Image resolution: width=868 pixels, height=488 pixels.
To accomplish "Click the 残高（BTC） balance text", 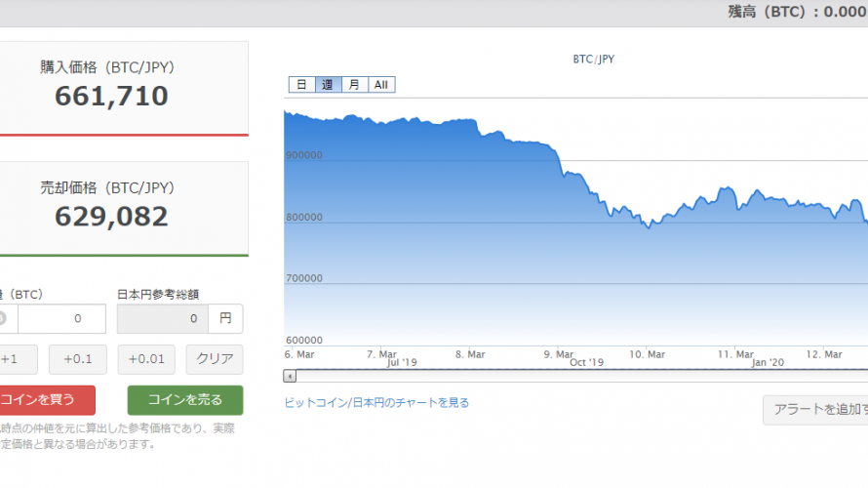I will coord(798,12).
